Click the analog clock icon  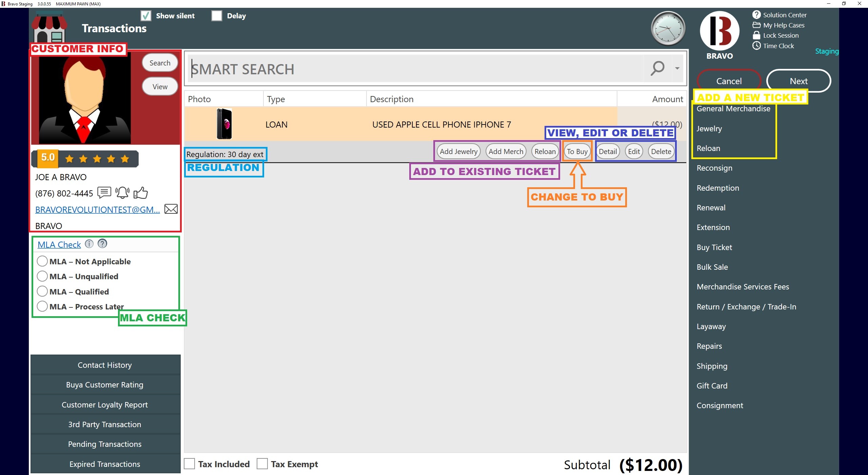[668, 28]
